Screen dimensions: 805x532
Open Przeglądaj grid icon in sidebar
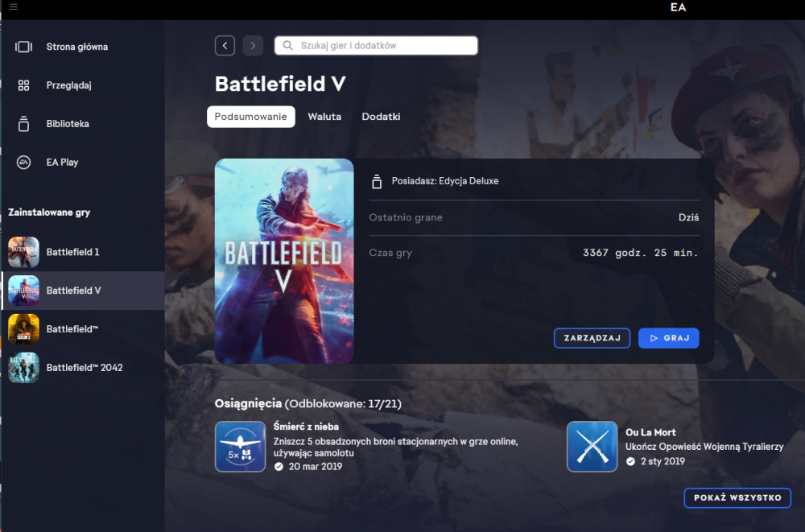pyautogui.click(x=23, y=85)
